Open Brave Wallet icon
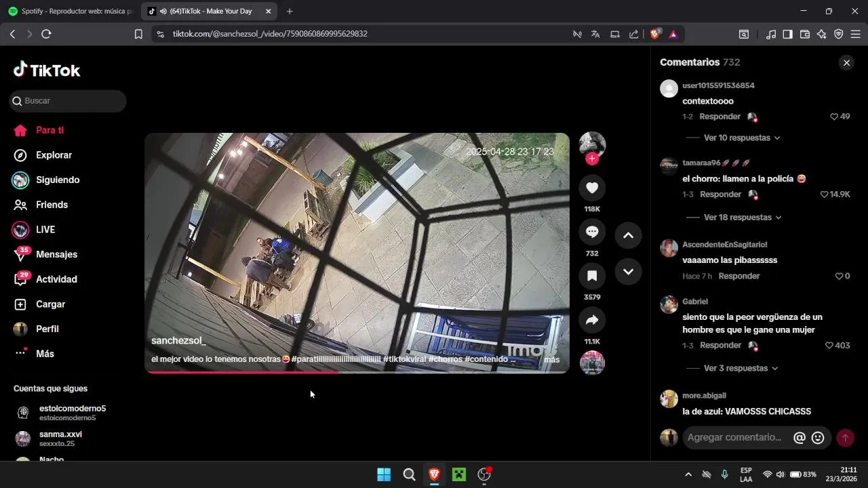The width and height of the screenshot is (868, 488). pyautogui.click(x=805, y=34)
